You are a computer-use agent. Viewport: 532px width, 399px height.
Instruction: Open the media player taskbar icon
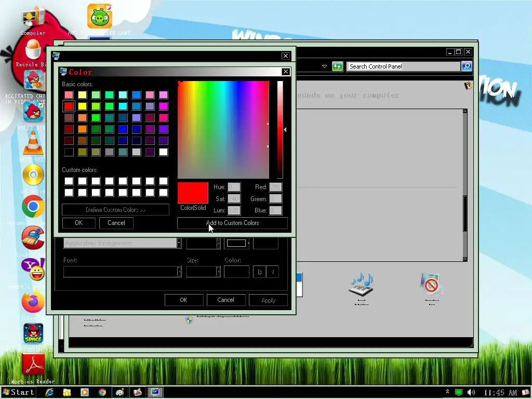click(85, 392)
